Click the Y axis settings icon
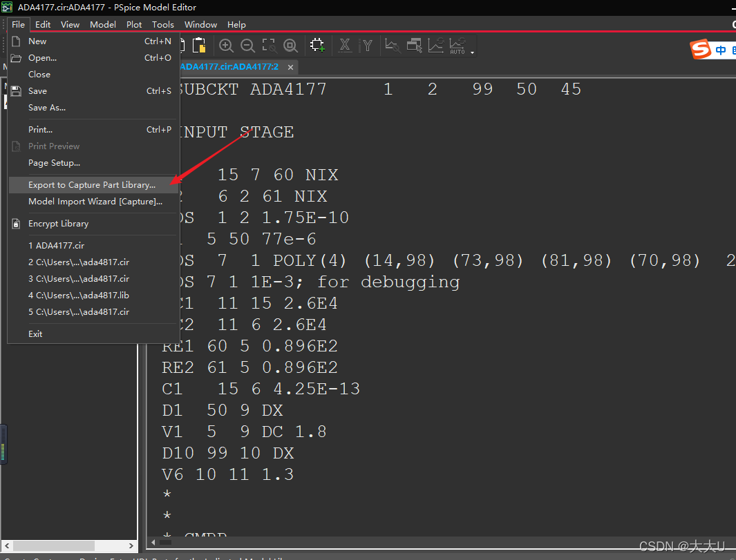Screen dimensions: 736x560 point(366,46)
